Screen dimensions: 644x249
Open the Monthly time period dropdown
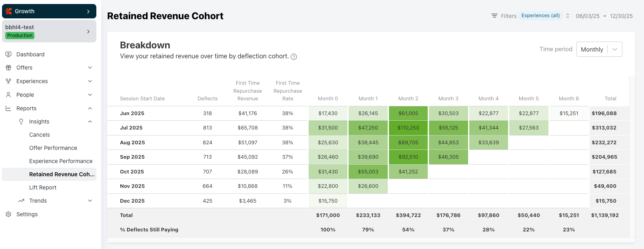point(599,49)
